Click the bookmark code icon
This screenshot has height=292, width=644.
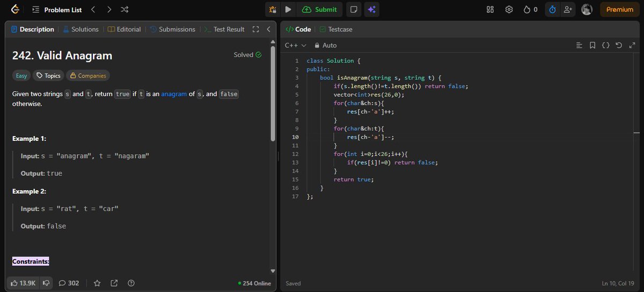point(592,46)
